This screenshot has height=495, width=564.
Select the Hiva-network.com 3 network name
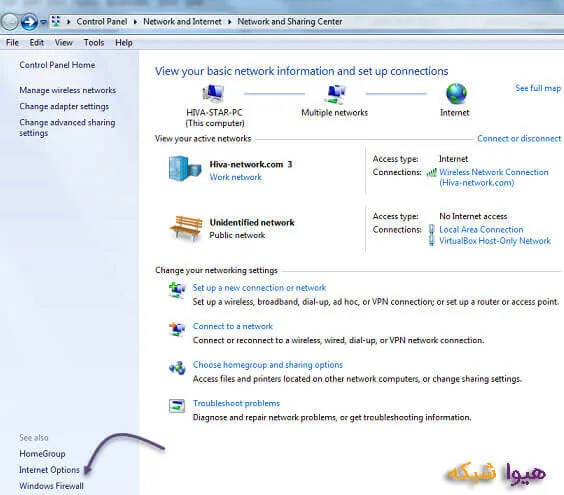tap(251, 164)
